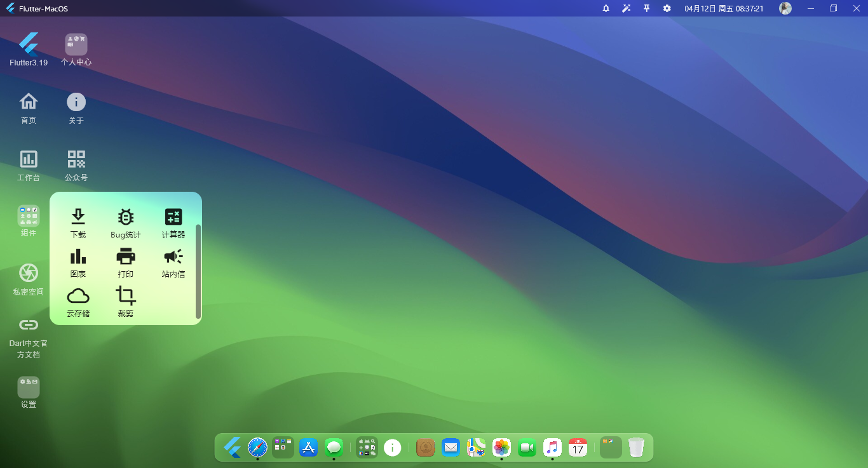This screenshot has width=868, height=468.
Task: Open Calendar showing JUL 17 in dock
Action: pos(578,448)
